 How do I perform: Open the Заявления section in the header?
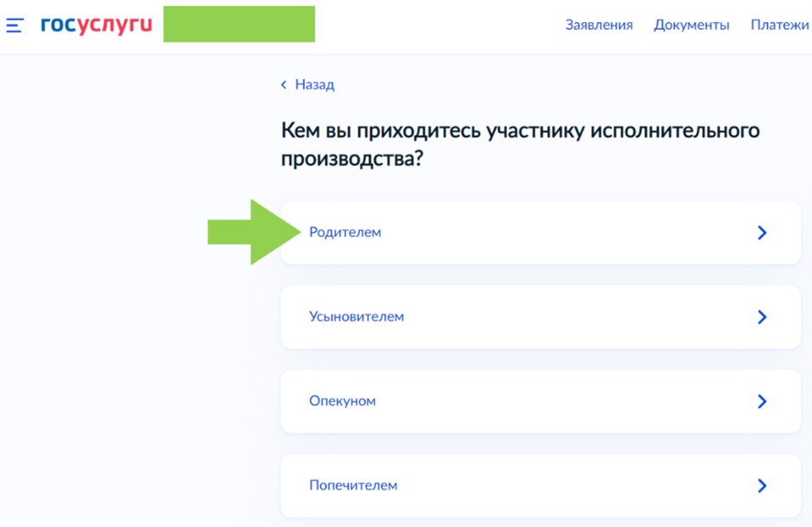click(599, 26)
